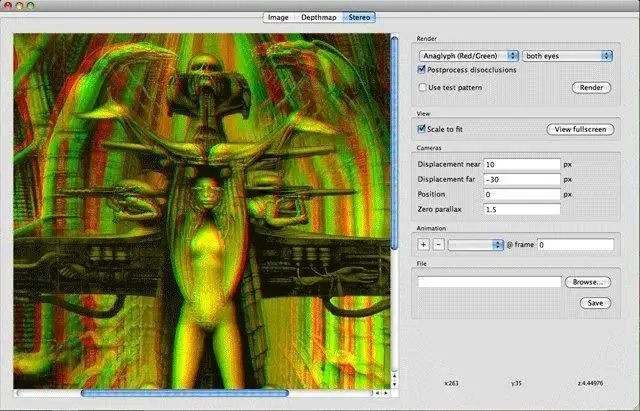Click the yellow minimize window button
The height and width of the screenshot is (411, 640).
click(x=19, y=5)
